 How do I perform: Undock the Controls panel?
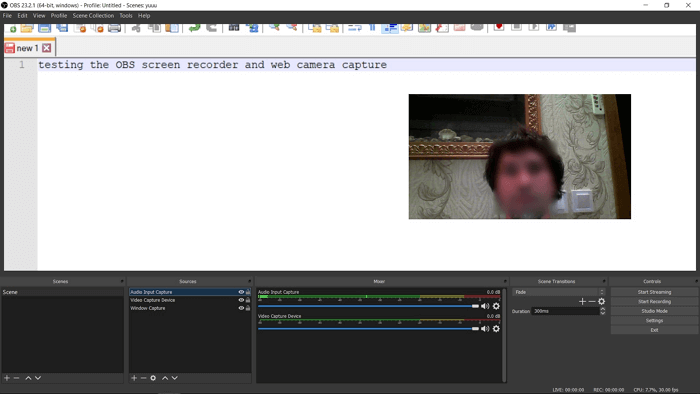pyautogui.click(x=696, y=282)
